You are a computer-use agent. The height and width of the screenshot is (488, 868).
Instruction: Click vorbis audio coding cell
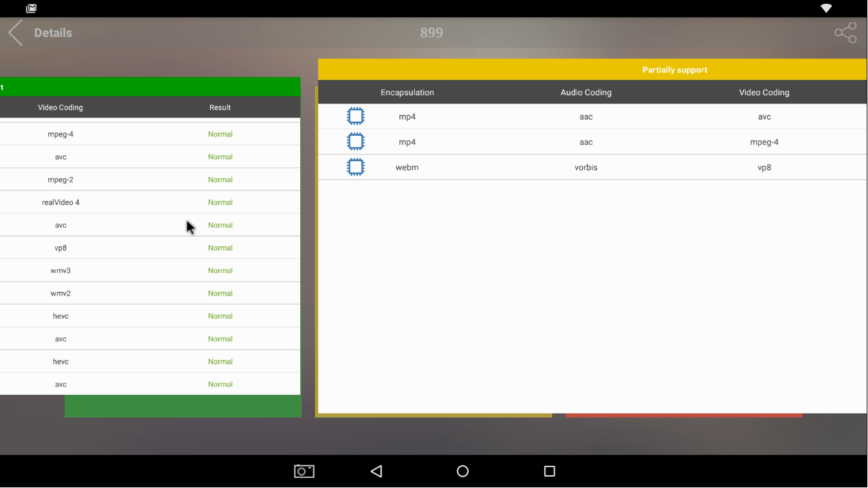(586, 168)
